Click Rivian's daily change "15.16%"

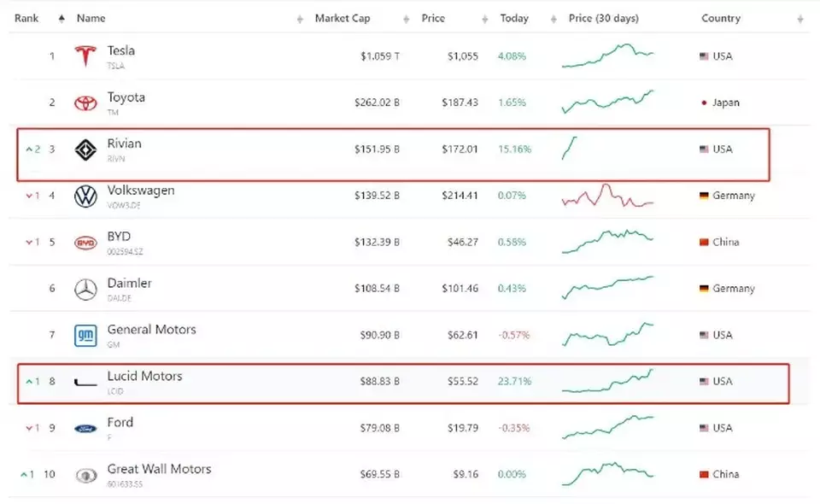click(x=514, y=149)
